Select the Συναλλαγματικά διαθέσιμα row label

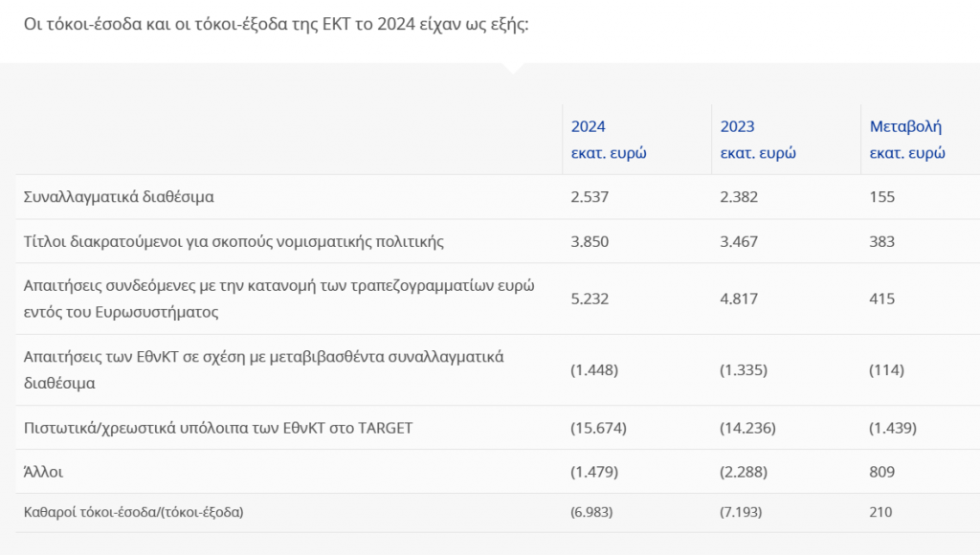click(119, 197)
